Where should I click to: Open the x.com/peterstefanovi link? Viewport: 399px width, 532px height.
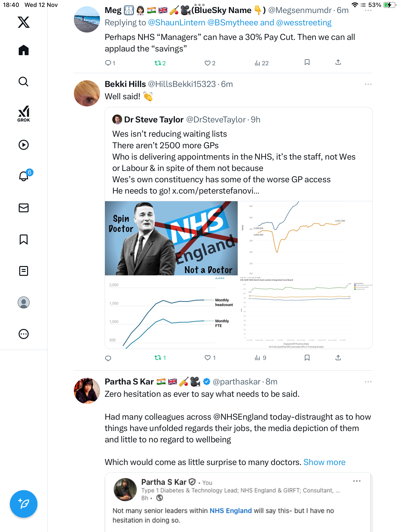(216, 191)
